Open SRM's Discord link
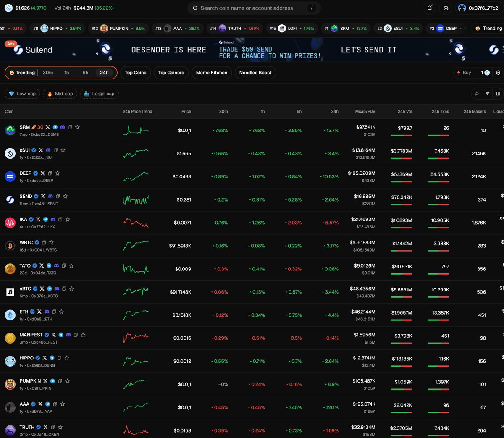This screenshot has height=438, width=504. 63,127
